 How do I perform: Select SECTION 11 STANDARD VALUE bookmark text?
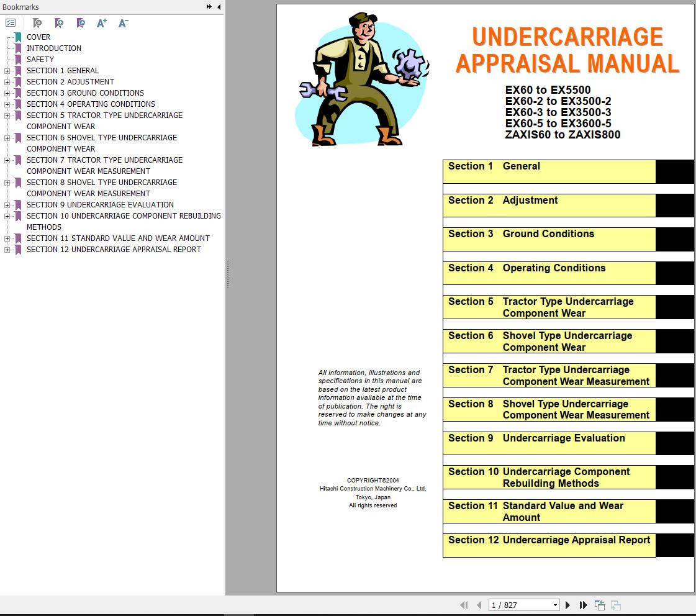(118, 238)
